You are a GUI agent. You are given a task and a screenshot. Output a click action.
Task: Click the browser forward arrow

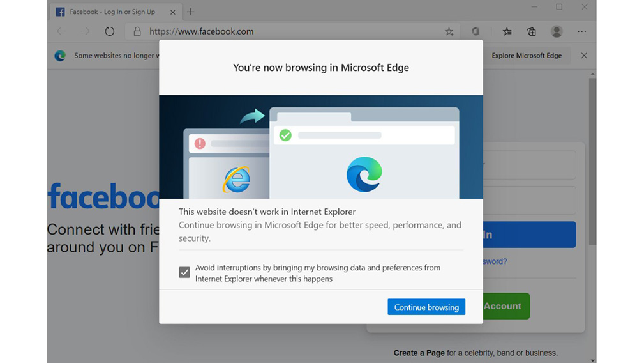click(85, 31)
